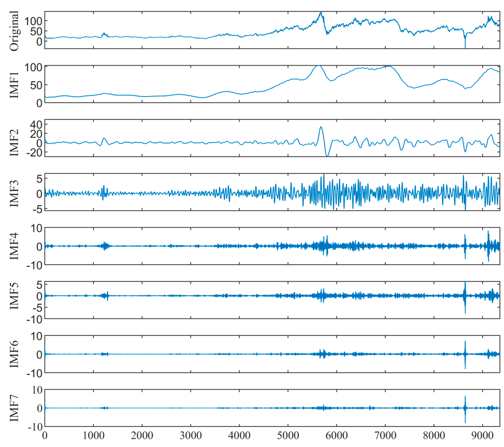Click the IMF4 axis label
504x447 pixels.
14,246
